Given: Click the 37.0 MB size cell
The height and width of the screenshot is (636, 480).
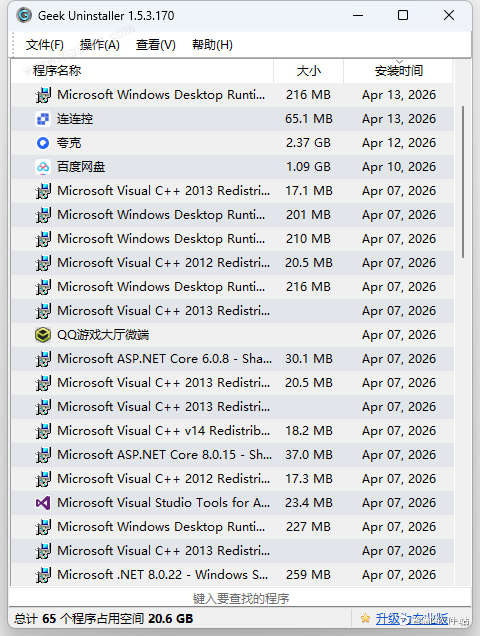Looking at the screenshot, I should [x=309, y=455].
